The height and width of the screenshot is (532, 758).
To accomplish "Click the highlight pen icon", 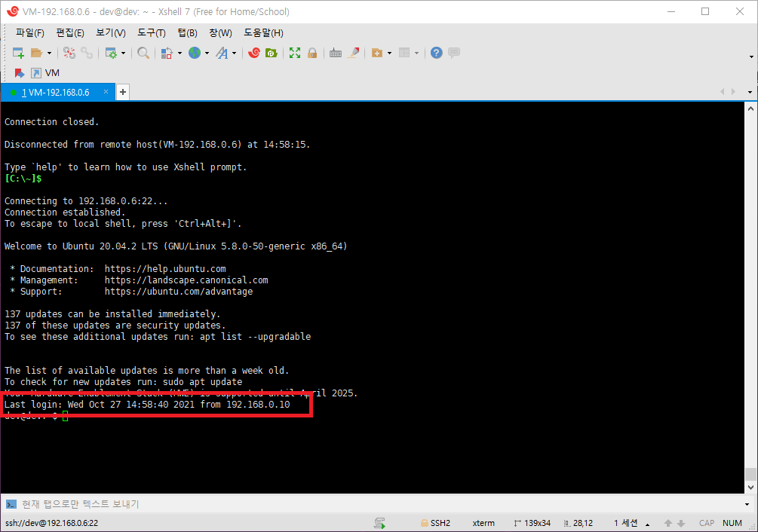I will tap(354, 53).
